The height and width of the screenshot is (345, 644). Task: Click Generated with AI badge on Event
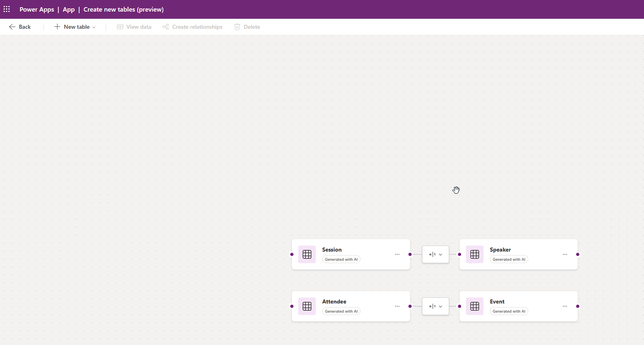pyautogui.click(x=509, y=311)
